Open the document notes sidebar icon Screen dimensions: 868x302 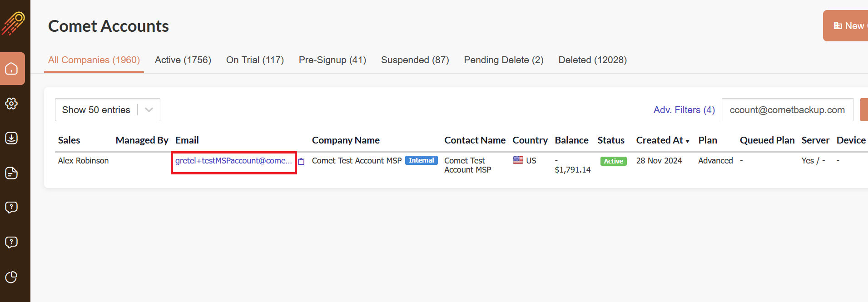pyautogui.click(x=11, y=173)
